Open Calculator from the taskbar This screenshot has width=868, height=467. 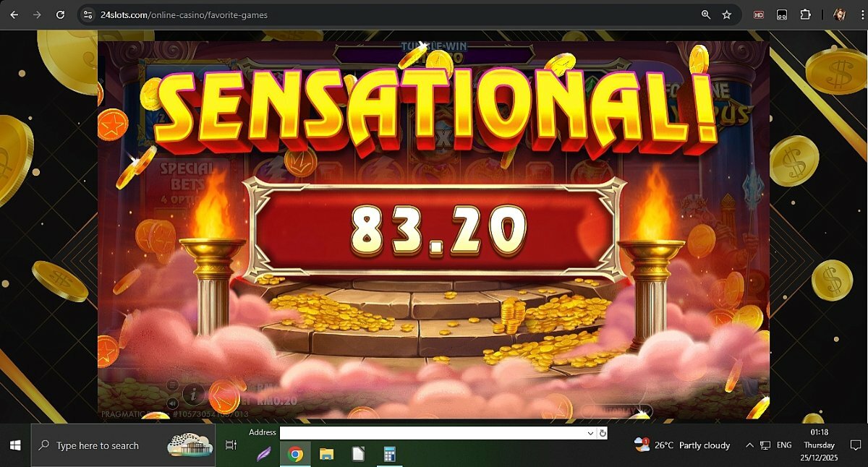pyautogui.click(x=389, y=454)
